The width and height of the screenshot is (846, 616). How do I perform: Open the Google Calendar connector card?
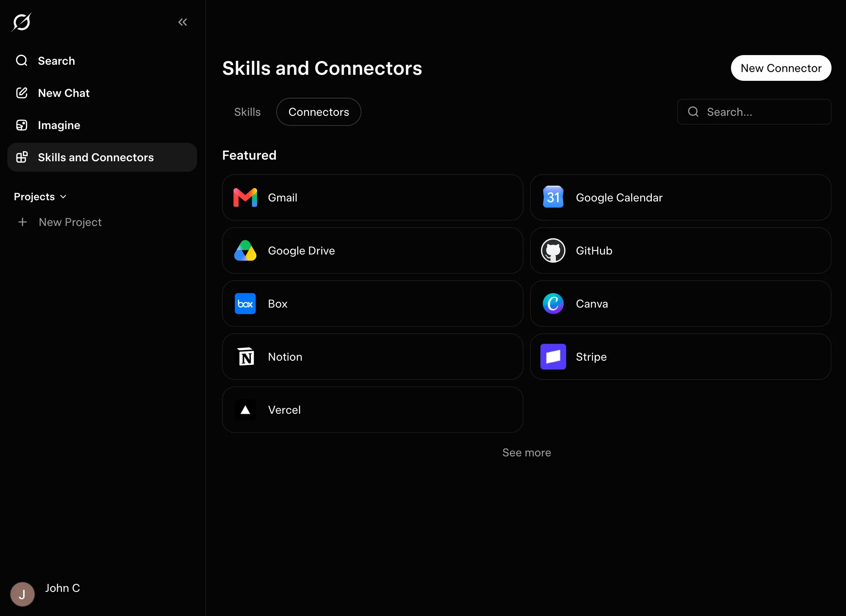click(680, 197)
